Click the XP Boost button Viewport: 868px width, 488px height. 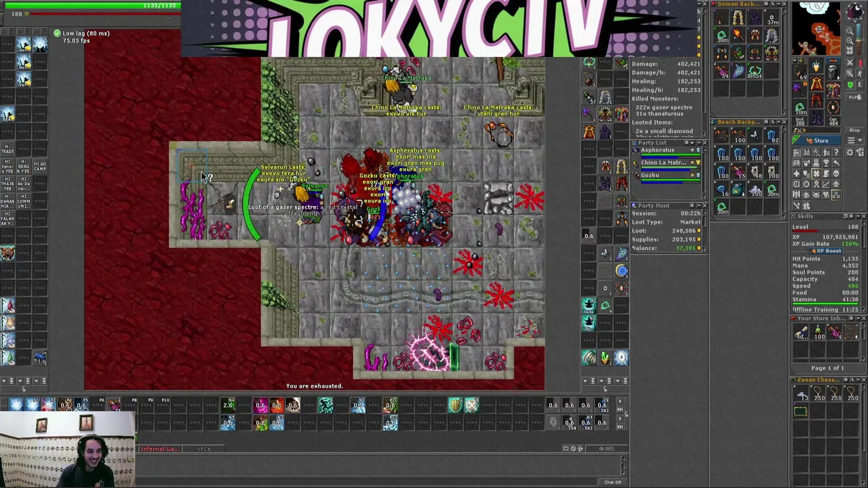coord(825,251)
